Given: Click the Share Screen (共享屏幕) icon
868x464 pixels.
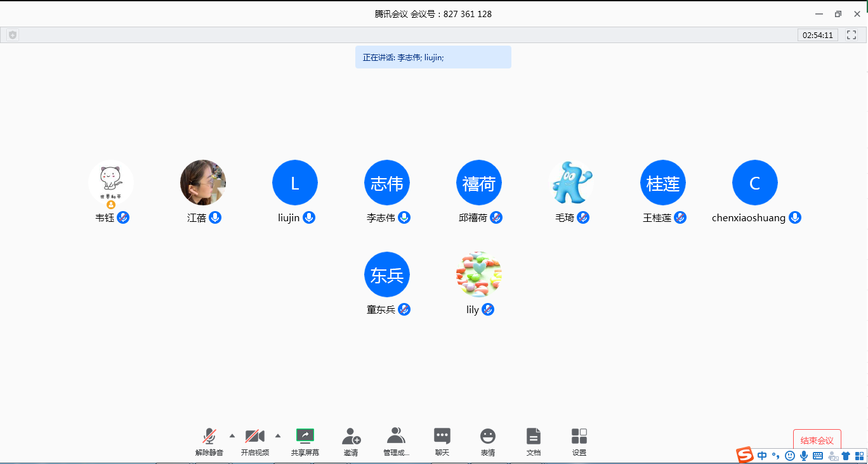Looking at the screenshot, I should pos(305,437).
